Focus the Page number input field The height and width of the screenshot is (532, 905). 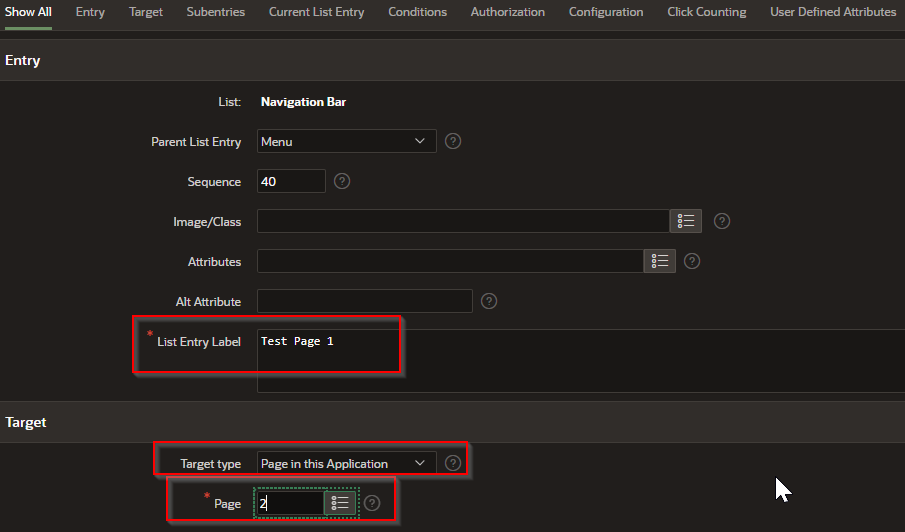click(290, 503)
